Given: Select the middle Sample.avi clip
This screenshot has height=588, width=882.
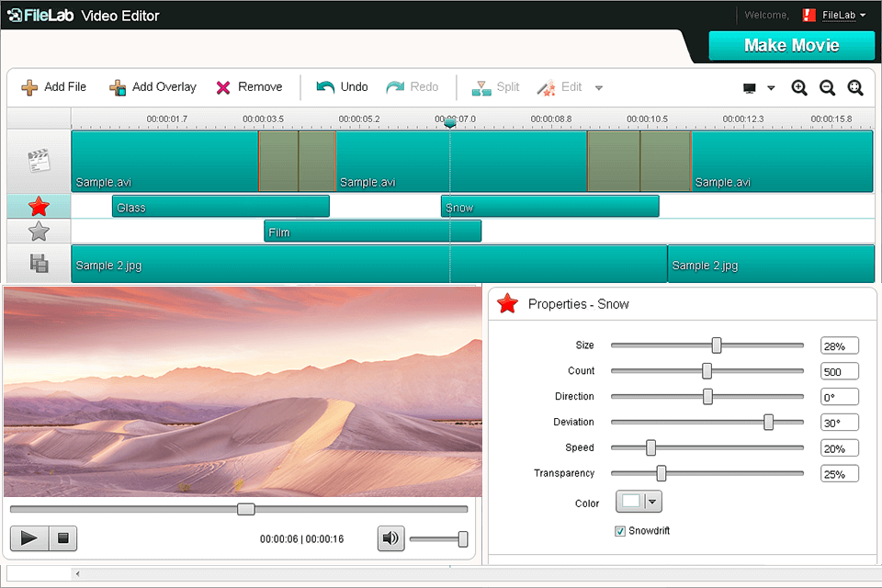Looking at the screenshot, I should pos(461,162).
